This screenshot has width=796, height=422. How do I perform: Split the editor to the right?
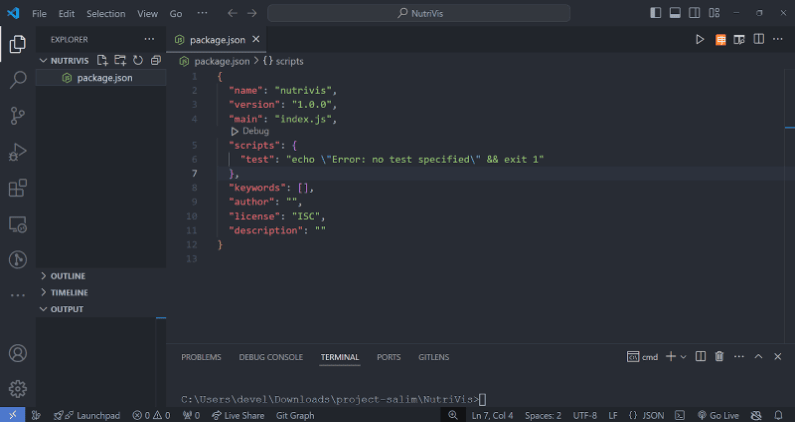point(758,39)
